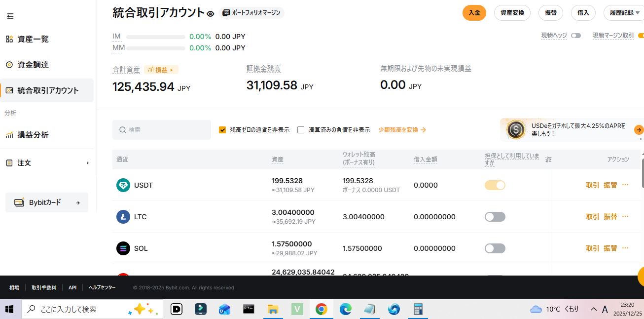Screen dimensions: 644x319
Task: Open 資産一覧 in the sidebar
Action: coord(33,39)
